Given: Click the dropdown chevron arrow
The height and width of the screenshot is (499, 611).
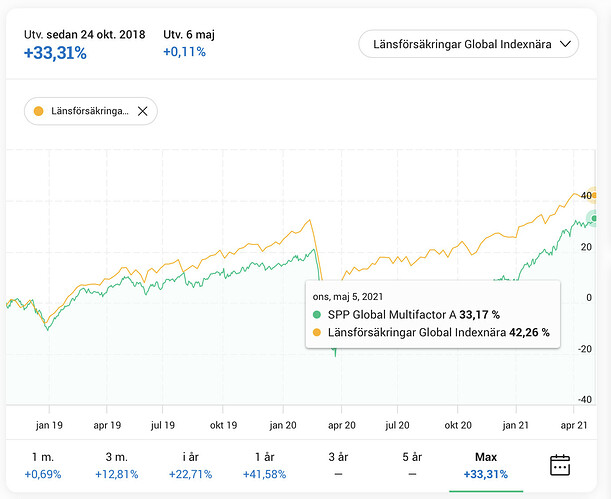Looking at the screenshot, I should tap(565, 44).
